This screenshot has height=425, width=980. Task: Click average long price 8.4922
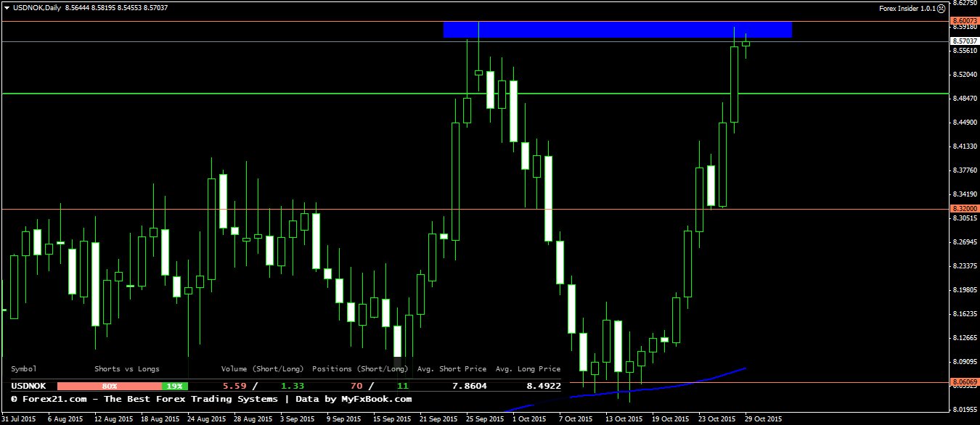(543, 387)
